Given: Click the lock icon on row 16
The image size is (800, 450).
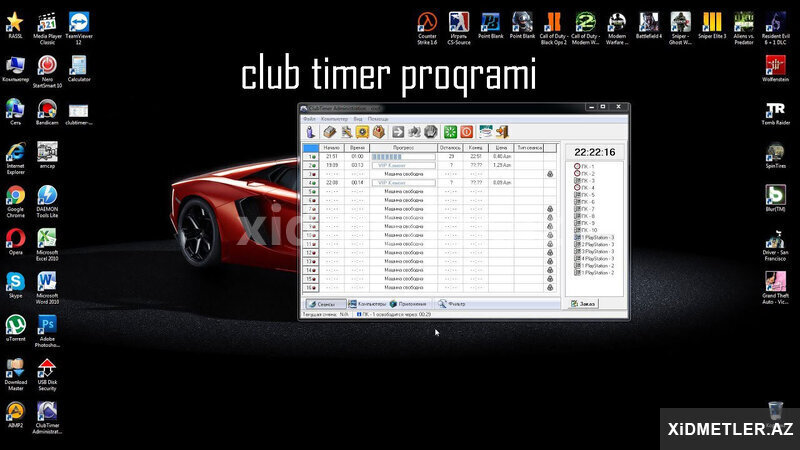Looking at the screenshot, I should 550,287.
